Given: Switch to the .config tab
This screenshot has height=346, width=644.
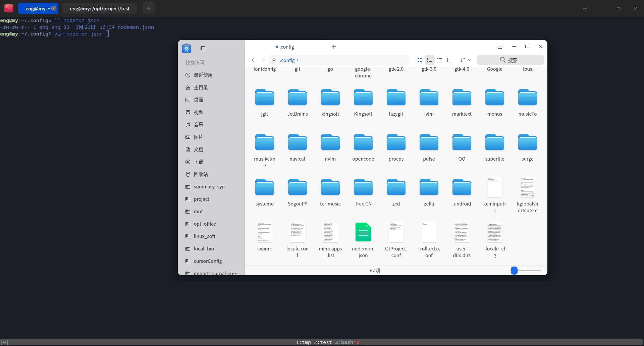Looking at the screenshot, I should (x=285, y=47).
